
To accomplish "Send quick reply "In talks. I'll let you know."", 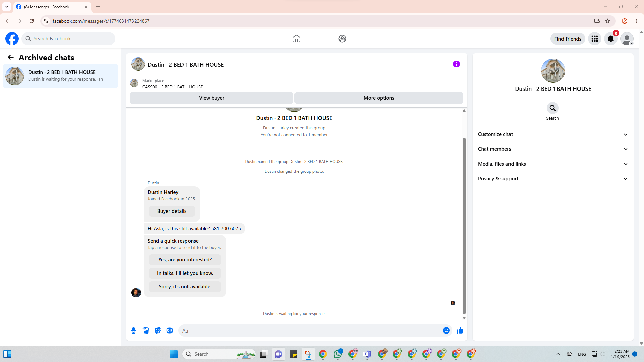I will 185,273.
